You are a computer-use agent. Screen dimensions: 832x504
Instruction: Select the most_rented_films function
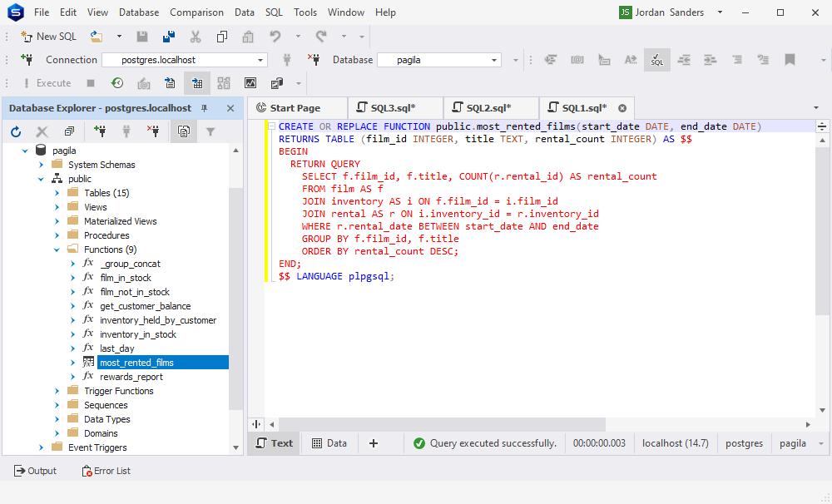tap(138, 362)
